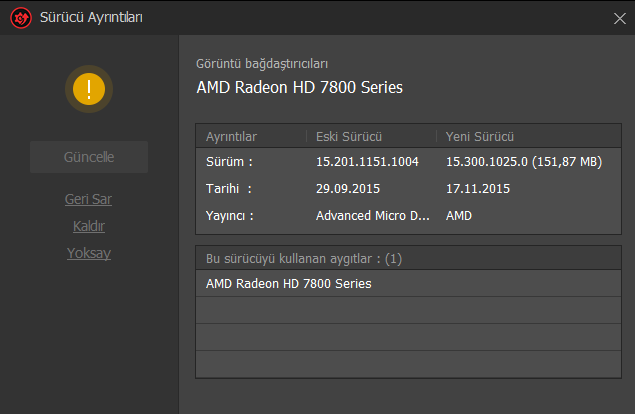Click the Yeni Sürücü column header

pos(479,137)
